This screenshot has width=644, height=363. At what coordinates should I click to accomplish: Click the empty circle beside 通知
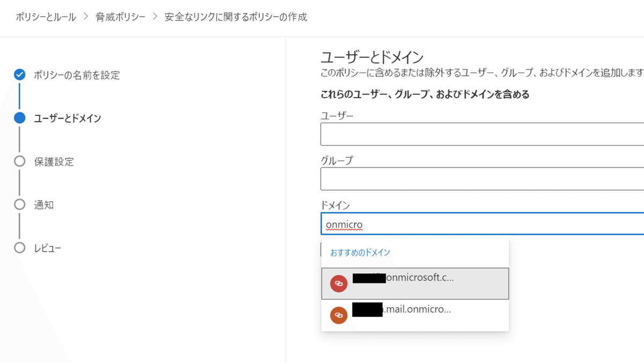click(x=20, y=205)
